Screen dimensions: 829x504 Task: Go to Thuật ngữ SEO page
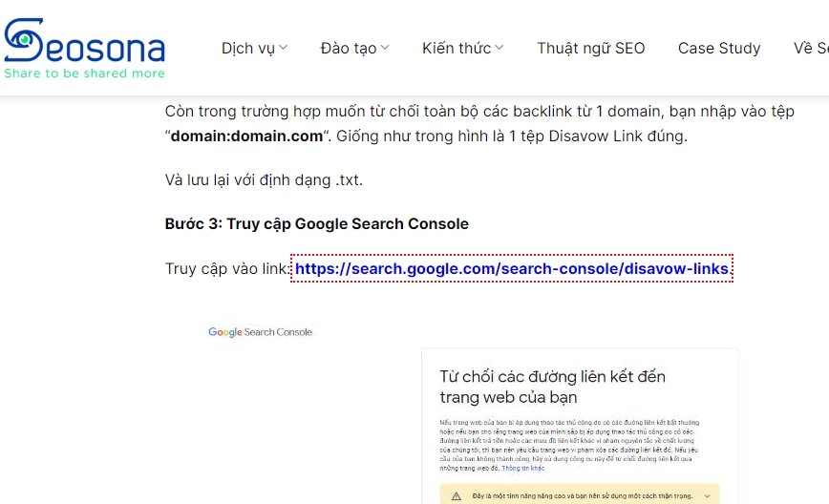tap(590, 48)
